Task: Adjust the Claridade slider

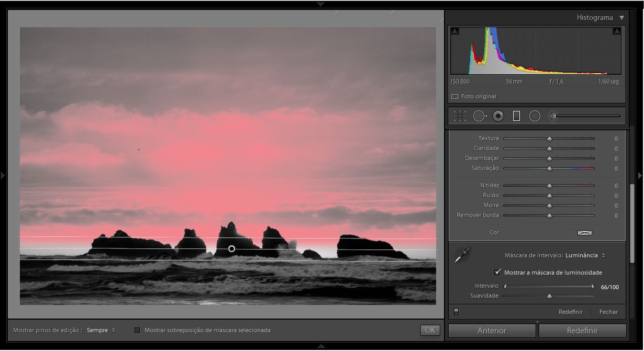Action: 549,149
